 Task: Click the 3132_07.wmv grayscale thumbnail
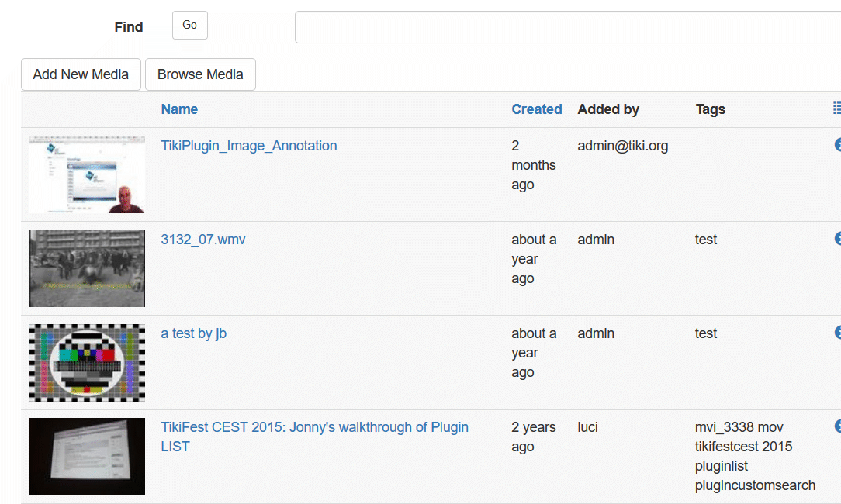tap(87, 268)
